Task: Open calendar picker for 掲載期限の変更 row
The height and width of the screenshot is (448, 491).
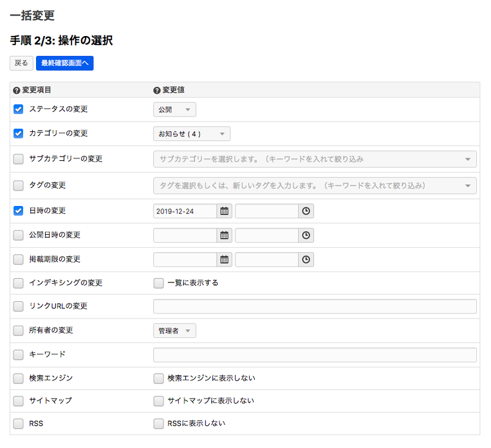Action: [x=225, y=259]
